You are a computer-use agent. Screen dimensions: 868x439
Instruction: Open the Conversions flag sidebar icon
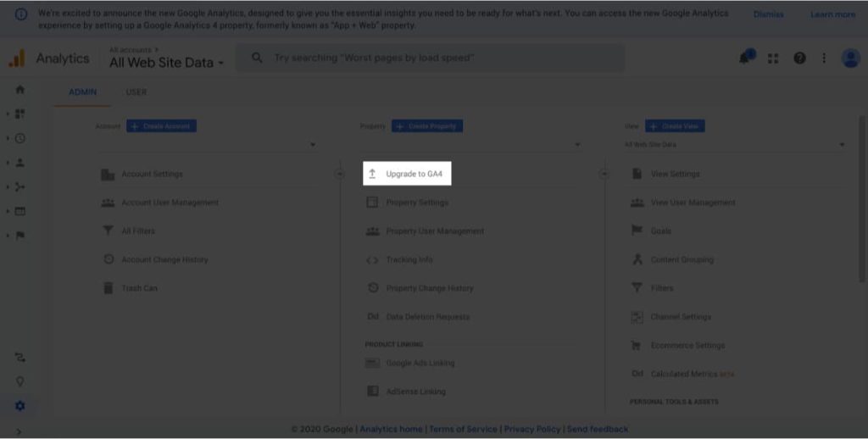coord(20,236)
